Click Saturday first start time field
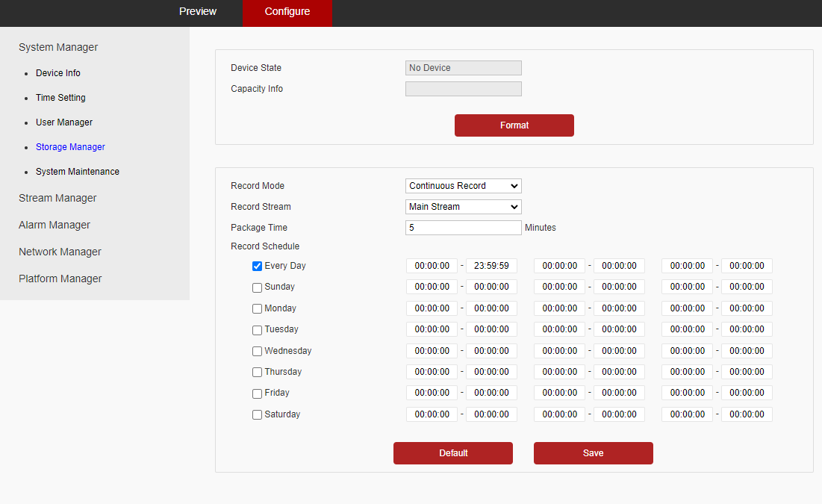The height and width of the screenshot is (504, 822). coord(432,414)
